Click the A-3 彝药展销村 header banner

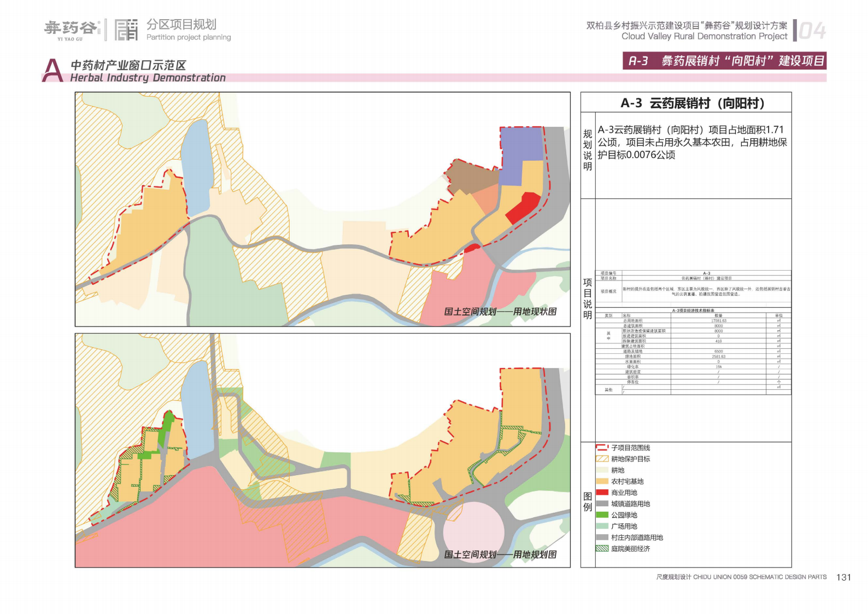tap(724, 61)
